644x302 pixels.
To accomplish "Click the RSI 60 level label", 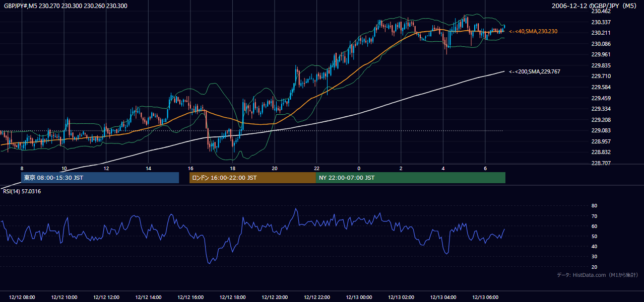I will coord(594,226).
